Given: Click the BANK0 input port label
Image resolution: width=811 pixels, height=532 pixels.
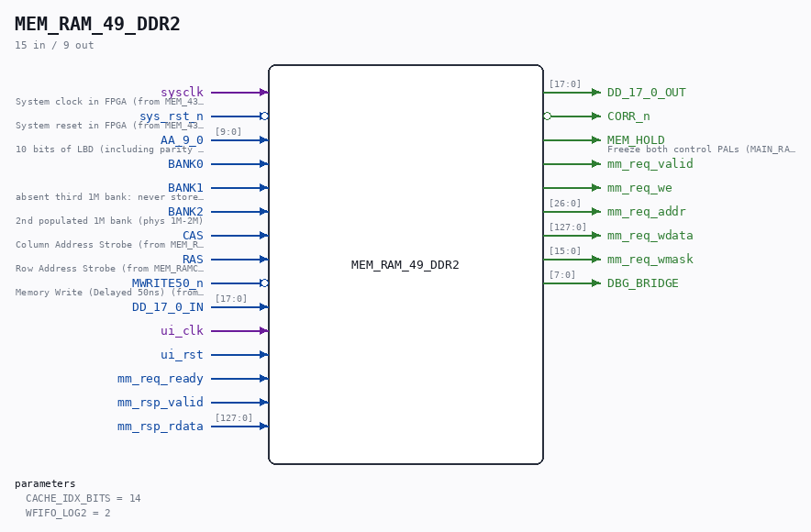Looking at the screenshot, I should click(185, 163).
